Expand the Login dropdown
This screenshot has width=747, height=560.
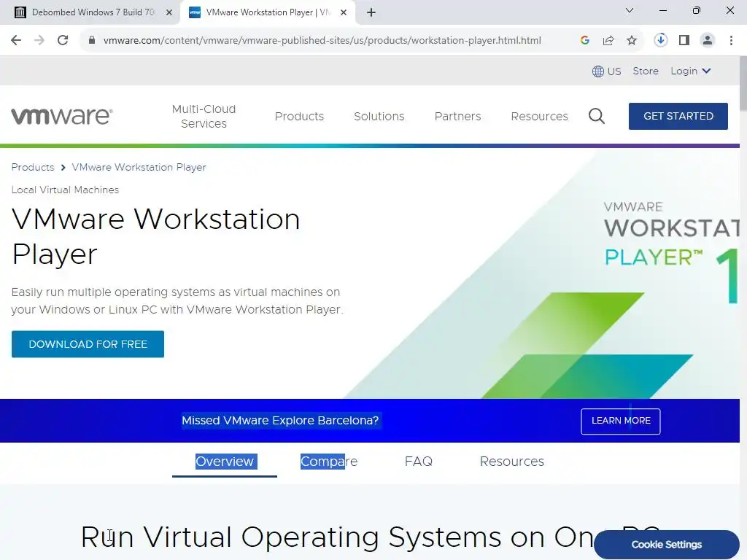(x=690, y=71)
